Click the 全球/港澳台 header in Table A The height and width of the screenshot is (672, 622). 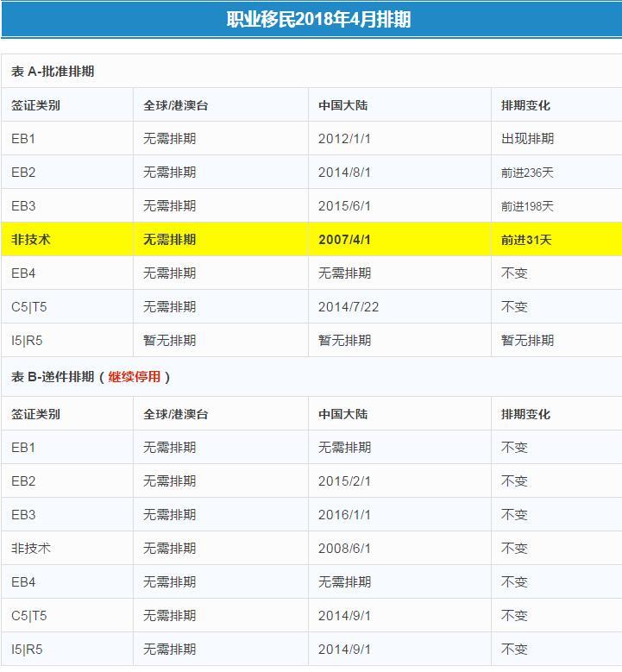tap(176, 105)
